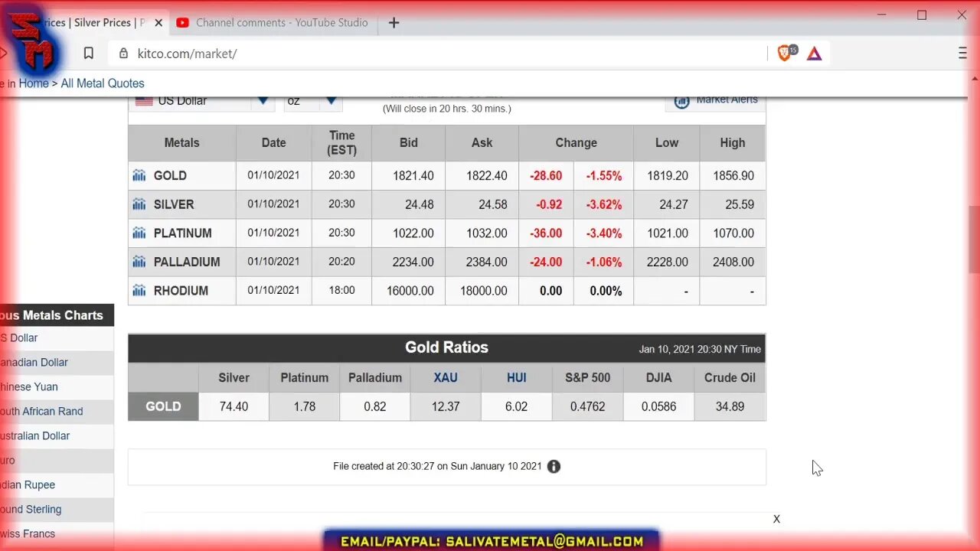Click the Crude Oil ratio 34.89

(x=730, y=406)
